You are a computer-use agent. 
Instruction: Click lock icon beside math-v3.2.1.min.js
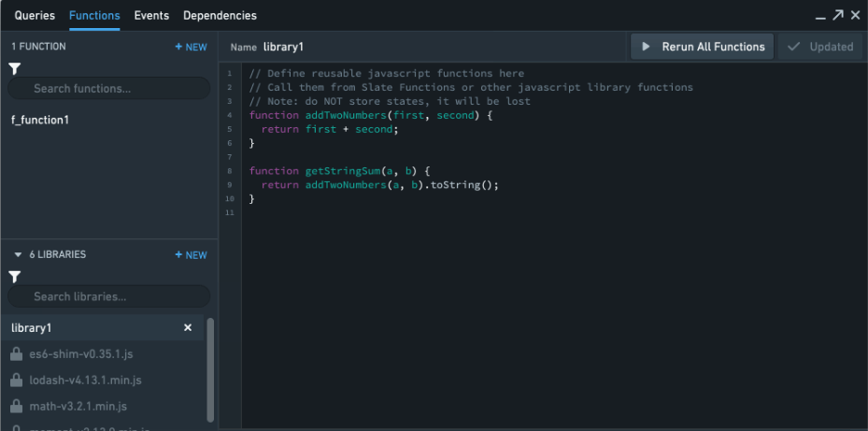(x=16, y=406)
